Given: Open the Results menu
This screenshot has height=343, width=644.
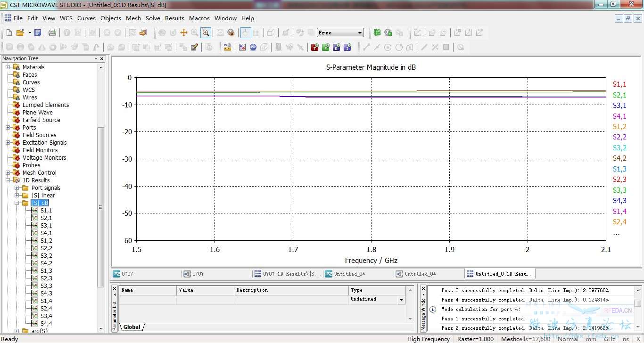Looking at the screenshot, I should [x=174, y=18].
